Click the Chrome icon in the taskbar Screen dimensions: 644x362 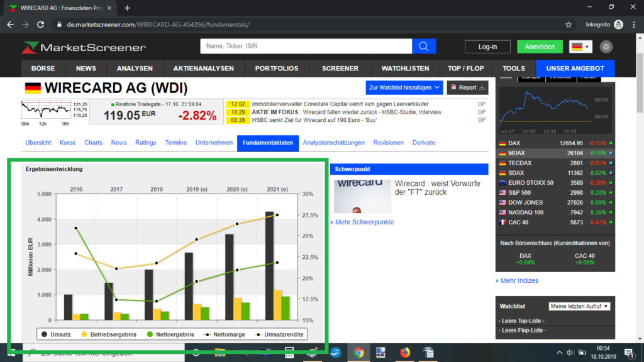pos(358,353)
